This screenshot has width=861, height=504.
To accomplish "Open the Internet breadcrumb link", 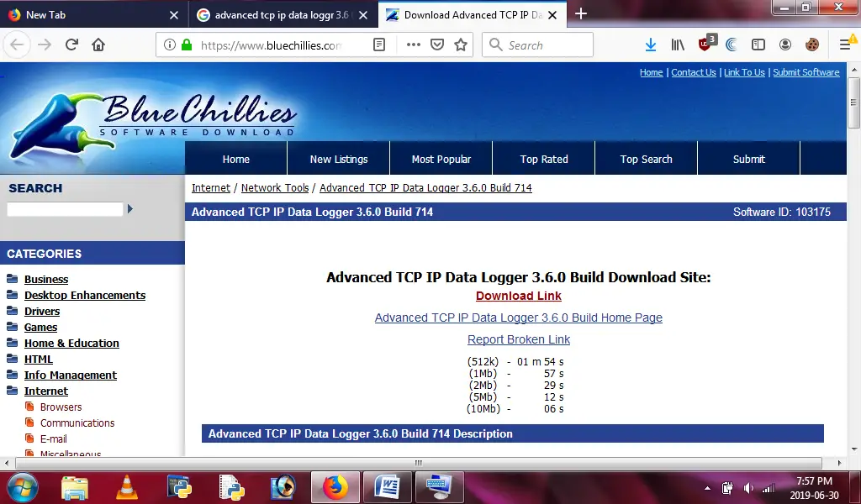I will [211, 187].
